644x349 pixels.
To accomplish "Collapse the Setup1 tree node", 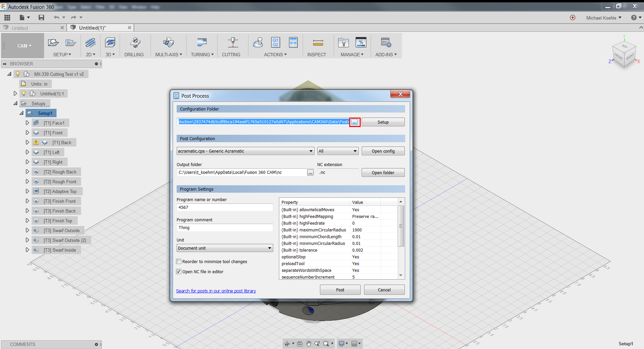I will 22,113.
